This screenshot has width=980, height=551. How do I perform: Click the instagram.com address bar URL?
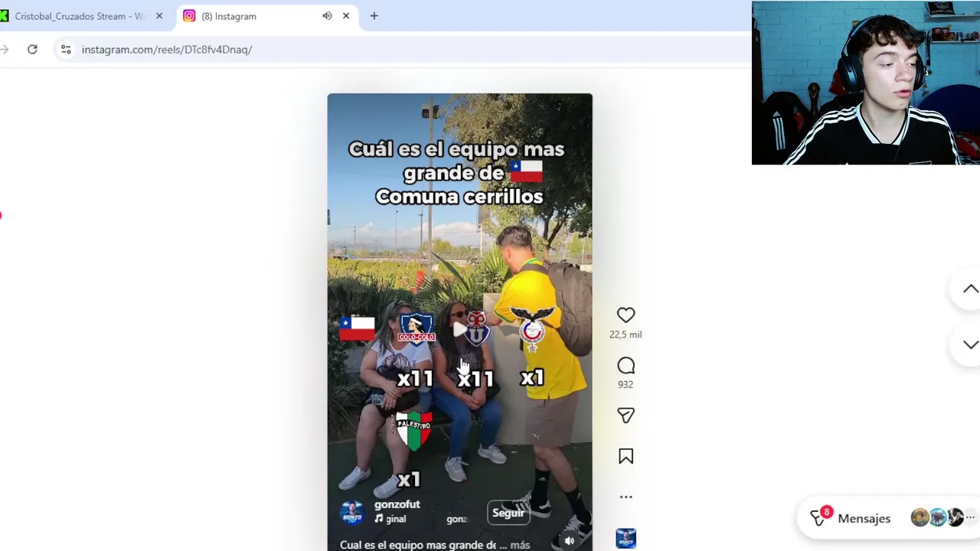coord(167,49)
